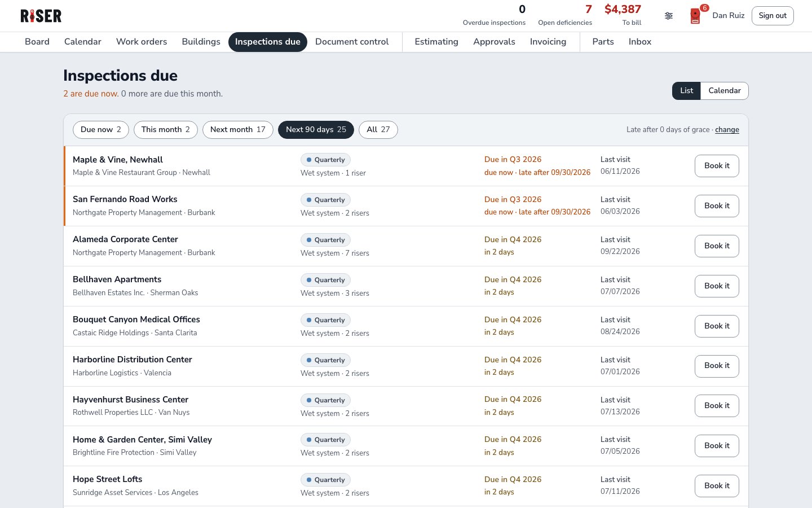The width and height of the screenshot is (812, 508).
Task: Book the Maple & Vine, Newhall inspection
Action: [x=717, y=166]
